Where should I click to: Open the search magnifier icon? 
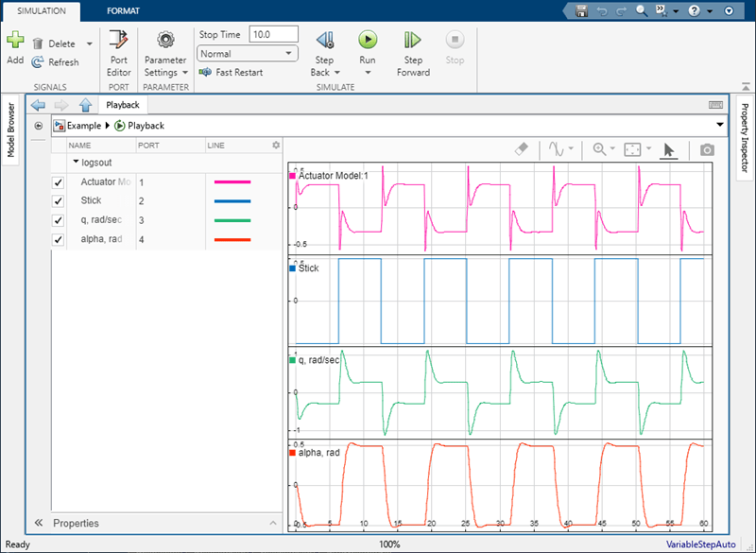(x=642, y=10)
